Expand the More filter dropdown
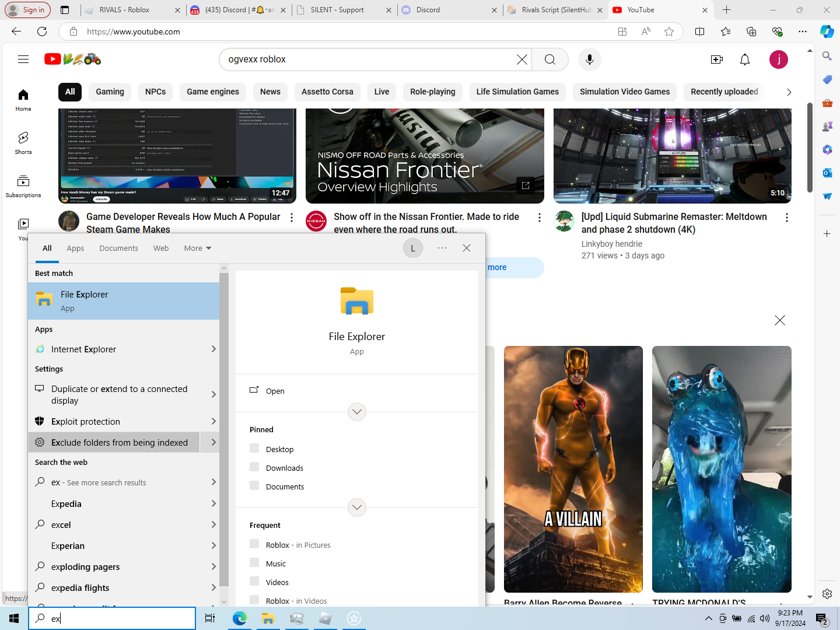Viewport: 840px width, 630px height. tap(198, 248)
